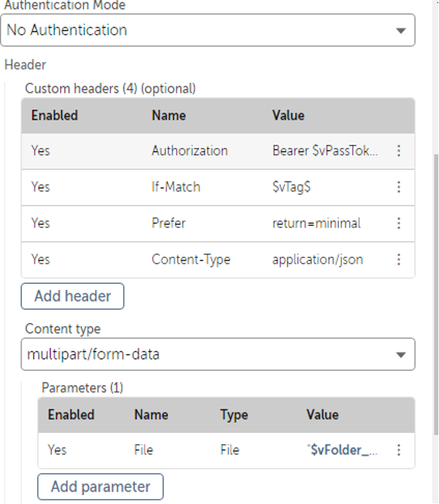
Task: Select the If-Match header row
Action: click(218, 187)
